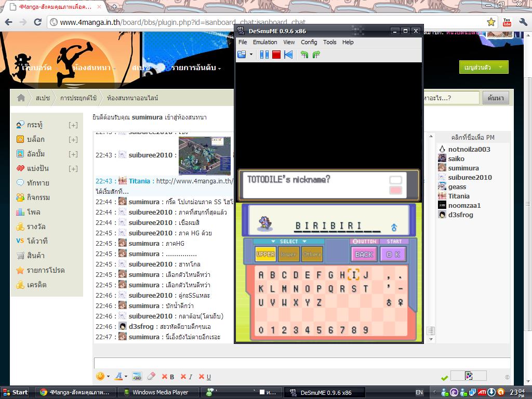Toggle italic I in chat toolbar
The height and width of the screenshot is (399, 532).
tap(187, 377)
